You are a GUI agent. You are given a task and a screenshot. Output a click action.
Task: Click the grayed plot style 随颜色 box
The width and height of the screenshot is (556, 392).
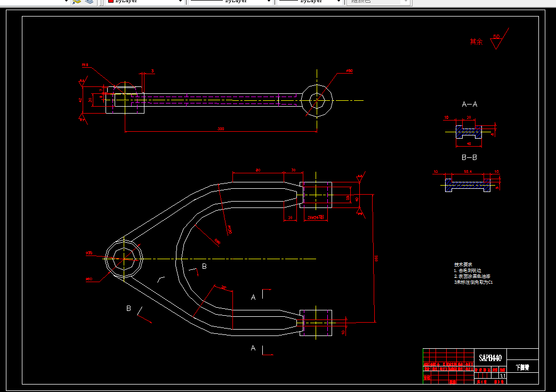point(378,2)
